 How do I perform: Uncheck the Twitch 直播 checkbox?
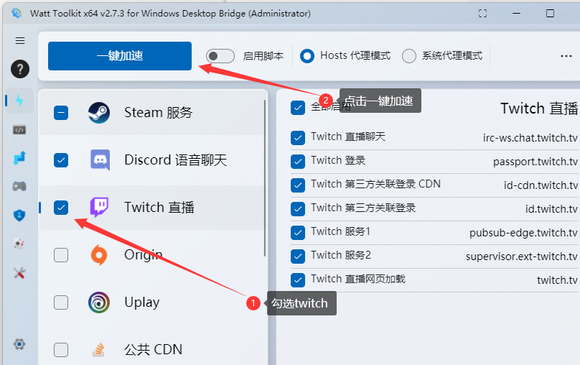[x=61, y=207]
